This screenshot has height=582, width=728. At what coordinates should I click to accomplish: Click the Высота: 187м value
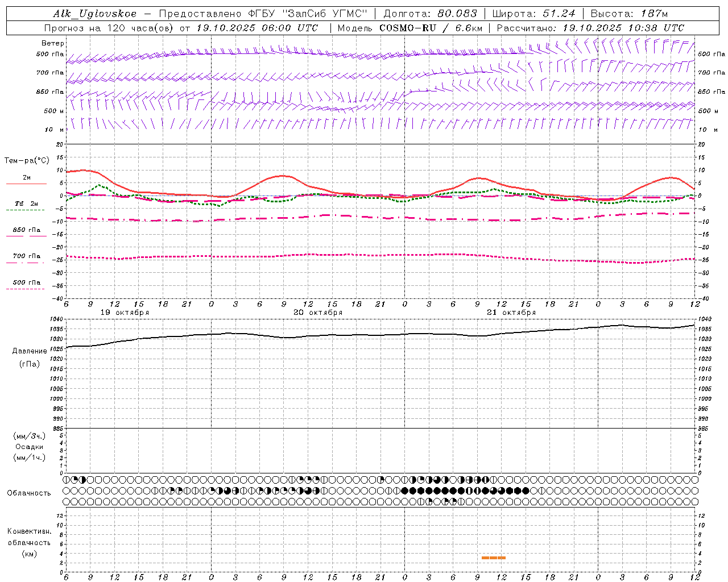tap(630, 14)
